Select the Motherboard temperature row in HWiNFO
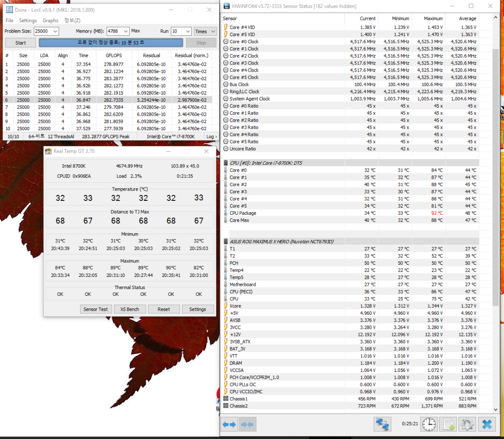504x439 pixels. (350, 284)
